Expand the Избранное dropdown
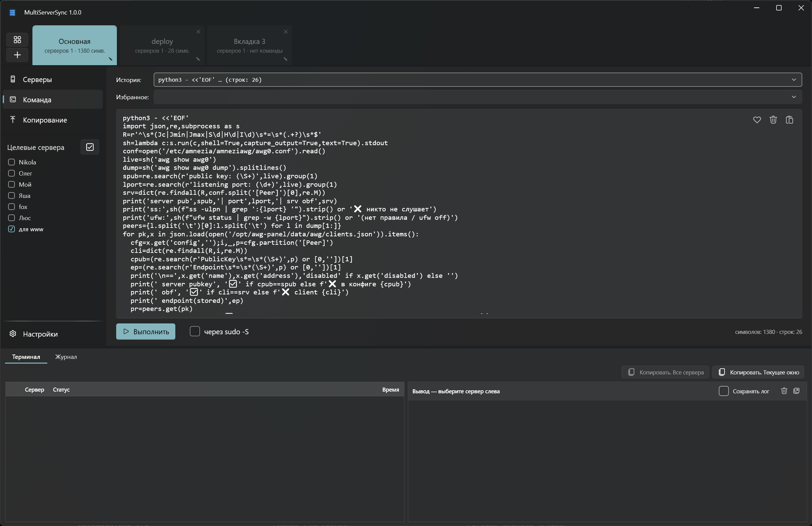 click(477, 97)
